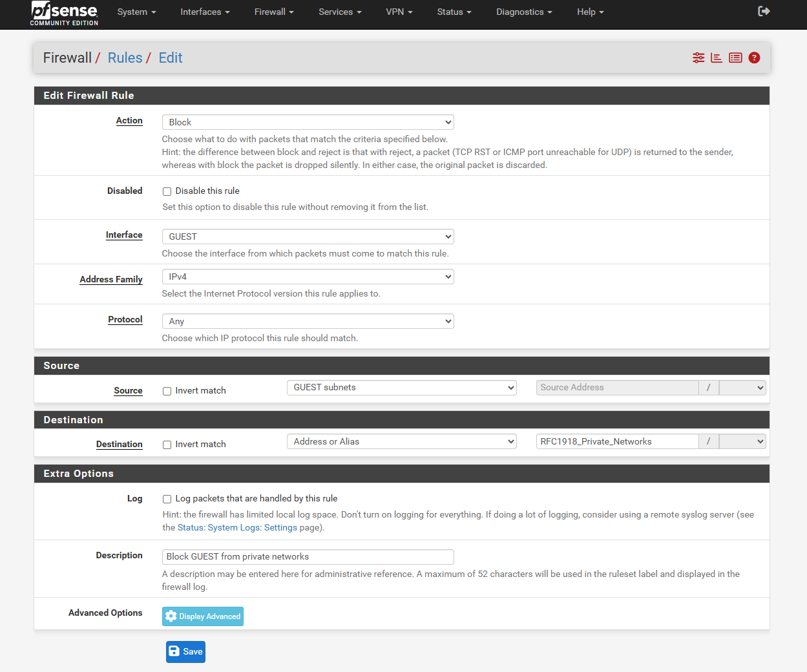Enable the Disable this rule checkbox

click(x=167, y=191)
